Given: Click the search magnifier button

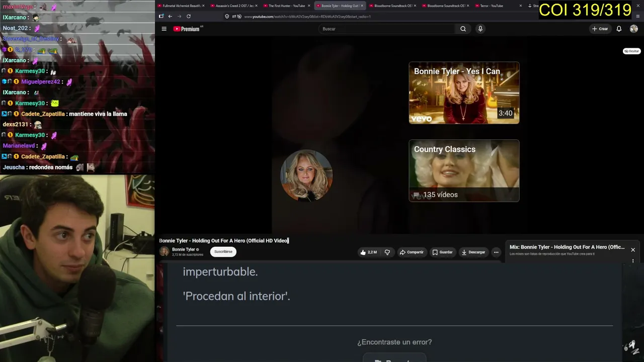Looking at the screenshot, I should [463, 29].
